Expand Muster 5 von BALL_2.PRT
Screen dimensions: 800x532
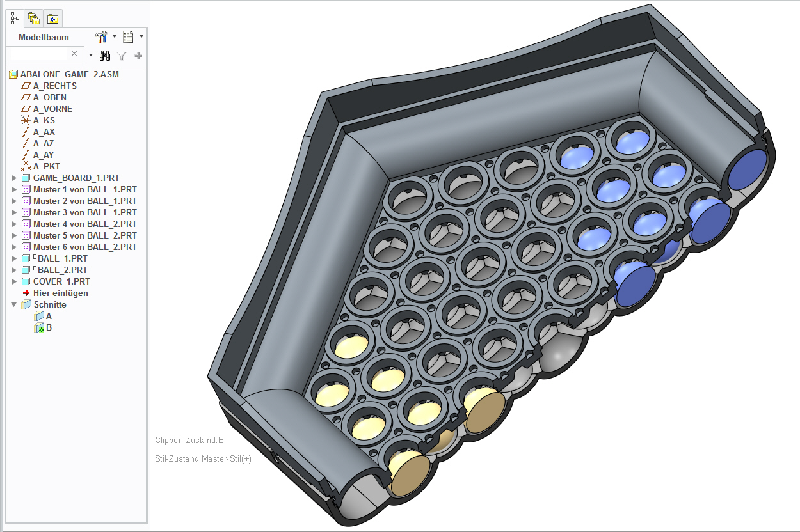click(x=14, y=235)
